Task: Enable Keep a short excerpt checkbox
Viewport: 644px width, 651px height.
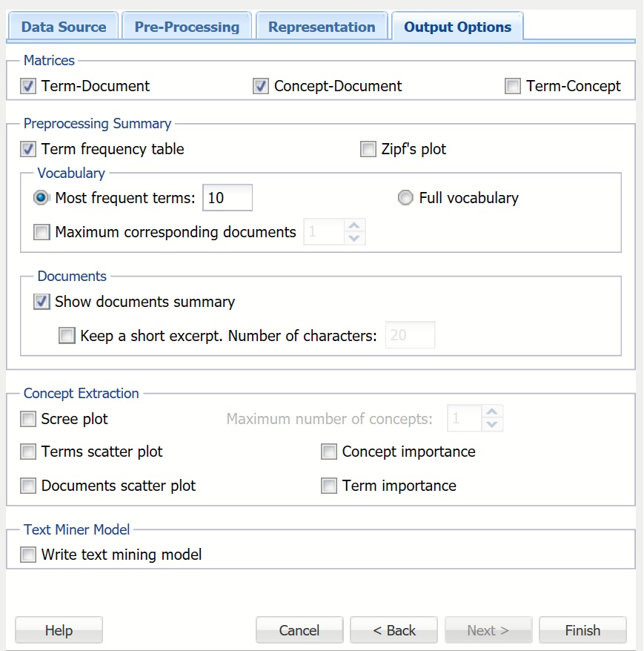Action: [x=67, y=336]
